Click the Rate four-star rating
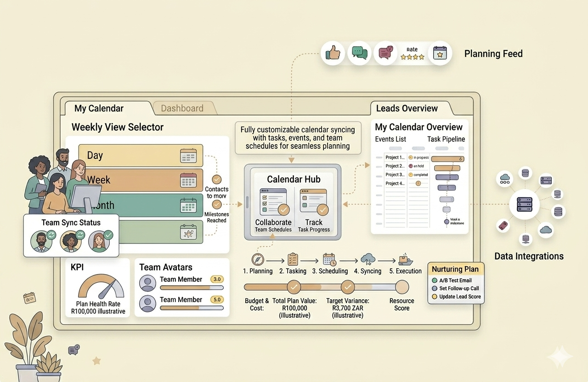The width and height of the screenshot is (588, 382). click(412, 57)
